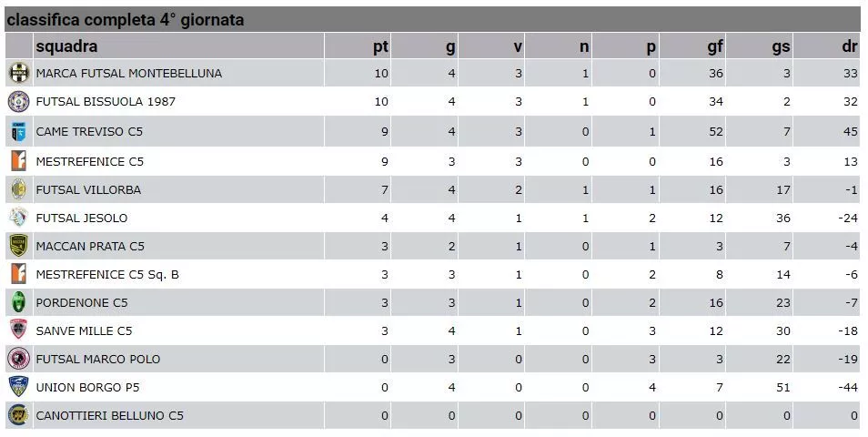868x437 pixels.
Task: Open the MESTREFENICE C5 team name
Action: click(x=90, y=162)
